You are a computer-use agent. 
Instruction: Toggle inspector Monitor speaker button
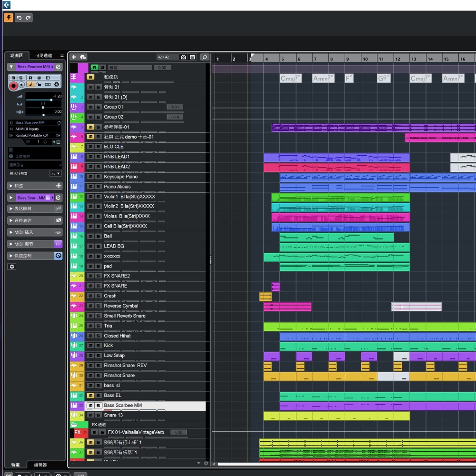(21, 85)
